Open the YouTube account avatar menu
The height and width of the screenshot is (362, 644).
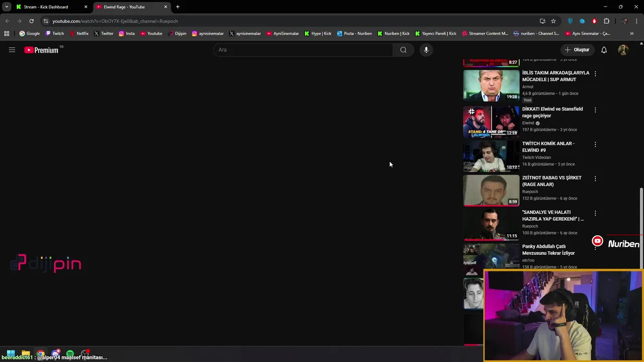(x=623, y=50)
